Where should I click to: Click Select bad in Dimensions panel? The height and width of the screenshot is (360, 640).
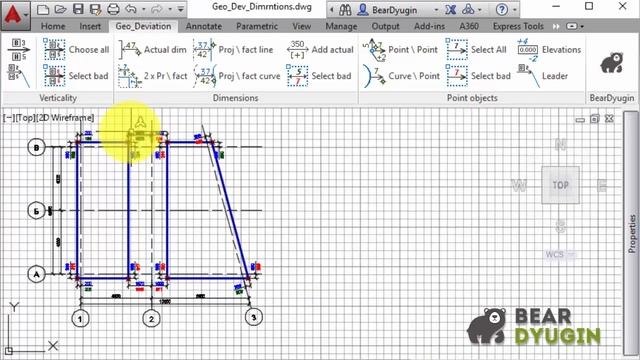319,76
